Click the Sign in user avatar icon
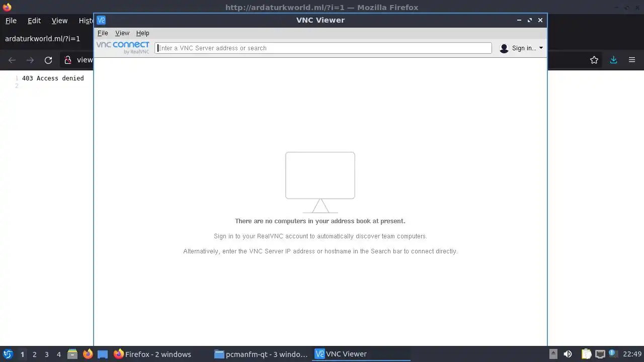This screenshot has width=644, height=362. [504, 48]
